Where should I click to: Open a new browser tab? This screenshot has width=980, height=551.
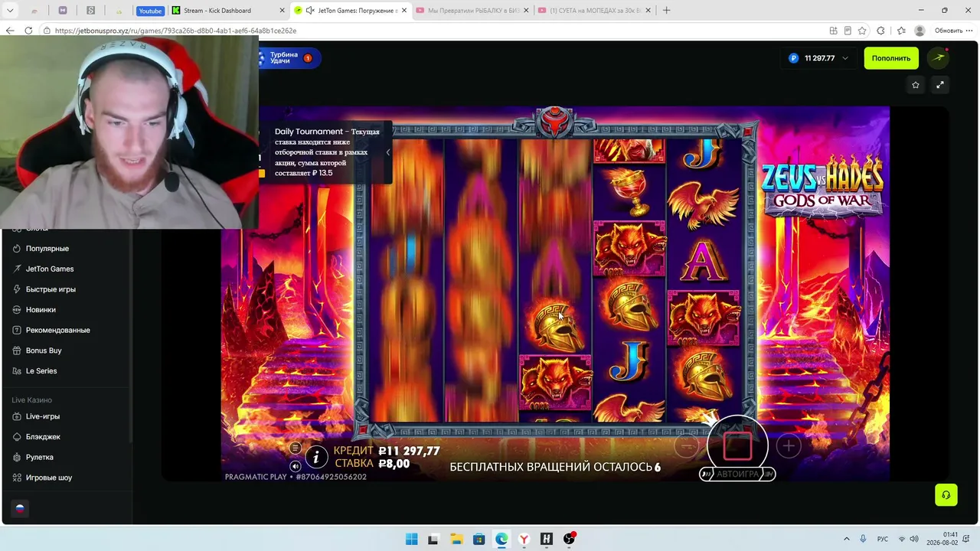(x=666, y=11)
